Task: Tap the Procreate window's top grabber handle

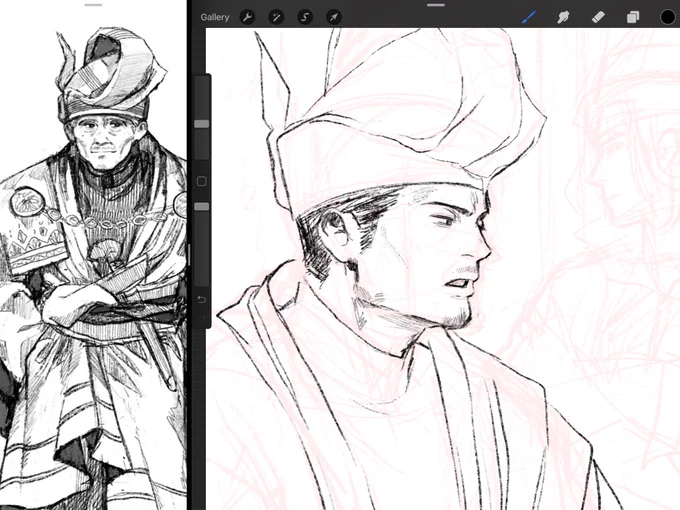Action: pos(436,5)
